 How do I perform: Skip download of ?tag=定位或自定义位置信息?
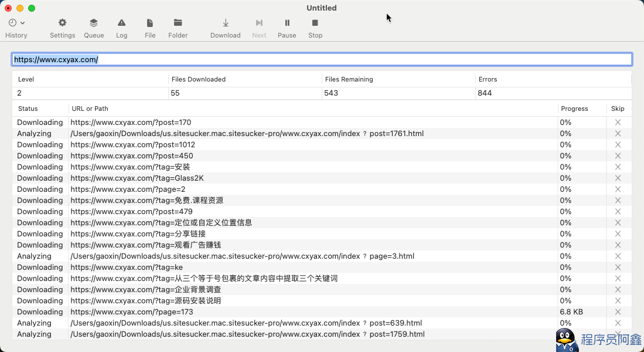pos(617,222)
